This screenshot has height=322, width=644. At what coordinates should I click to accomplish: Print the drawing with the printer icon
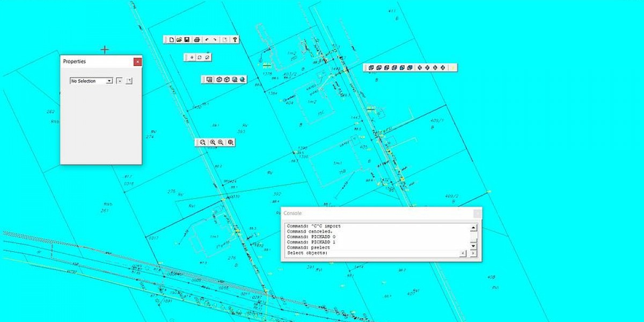pyautogui.click(x=197, y=40)
